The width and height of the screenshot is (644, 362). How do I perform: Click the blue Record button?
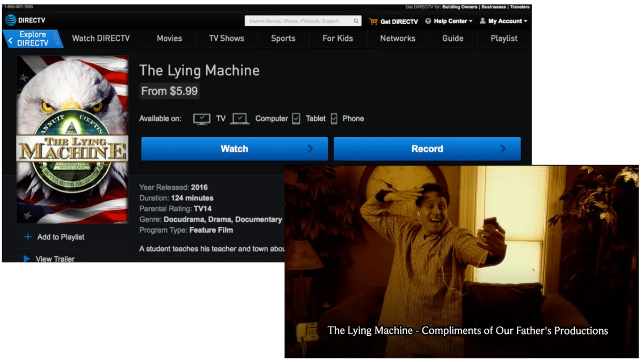pos(427,149)
